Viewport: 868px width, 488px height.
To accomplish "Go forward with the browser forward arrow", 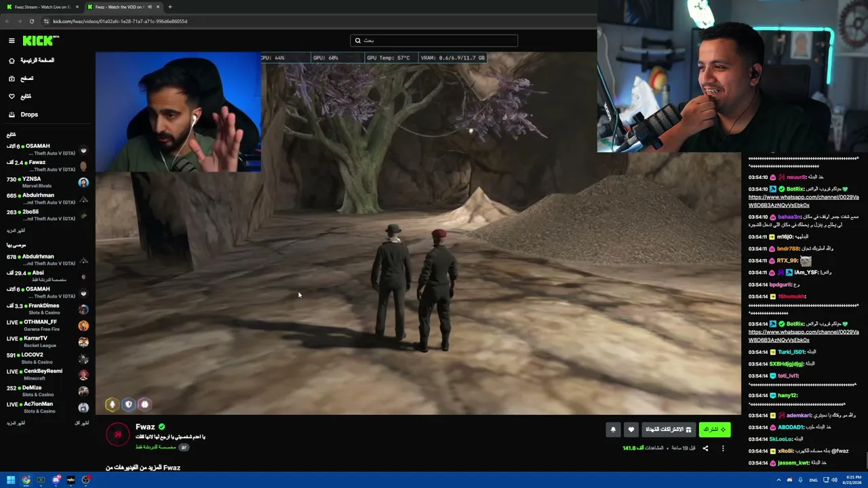I will point(19,21).
